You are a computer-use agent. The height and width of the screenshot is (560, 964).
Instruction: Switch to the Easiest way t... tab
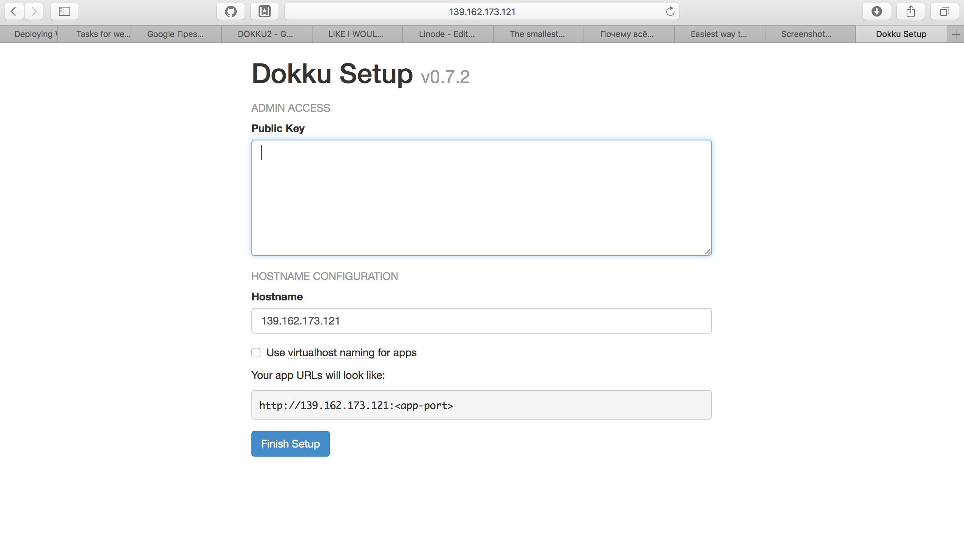pos(719,34)
